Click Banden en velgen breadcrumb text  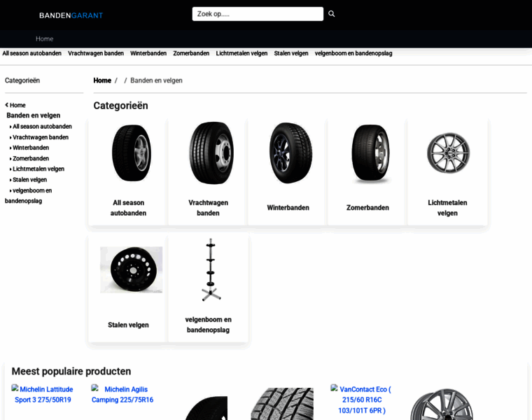(156, 80)
